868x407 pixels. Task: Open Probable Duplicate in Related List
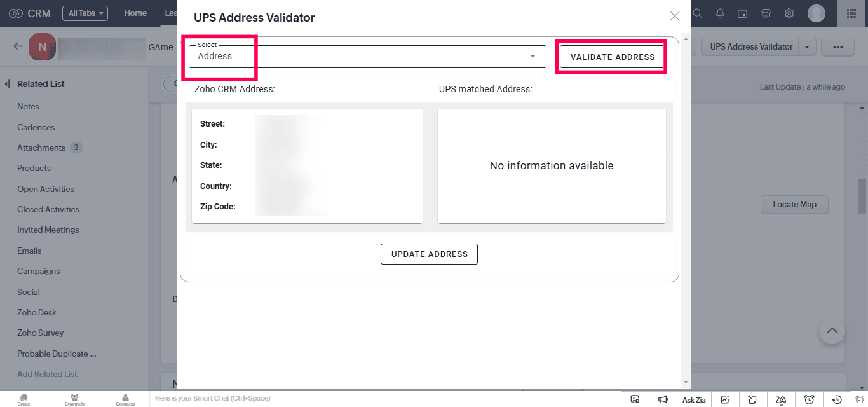tap(57, 354)
